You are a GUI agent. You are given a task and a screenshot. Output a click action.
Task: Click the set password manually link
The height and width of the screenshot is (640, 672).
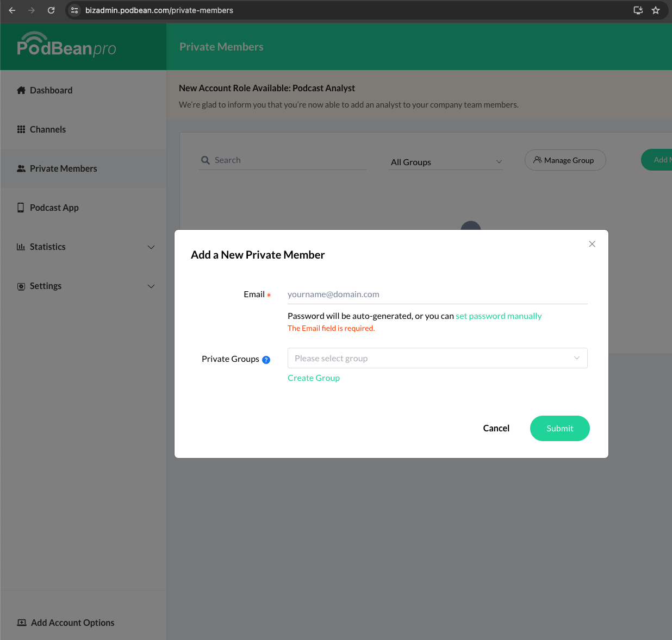point(499,316)
